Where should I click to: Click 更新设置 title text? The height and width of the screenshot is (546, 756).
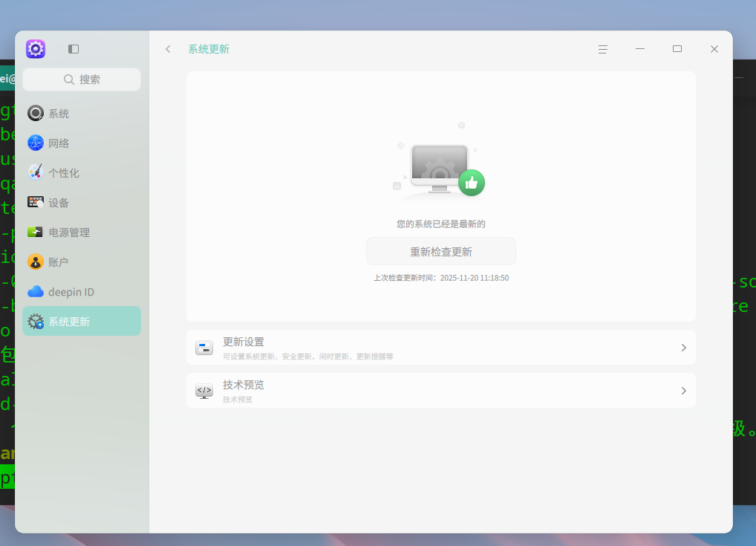tap(244, 342)
